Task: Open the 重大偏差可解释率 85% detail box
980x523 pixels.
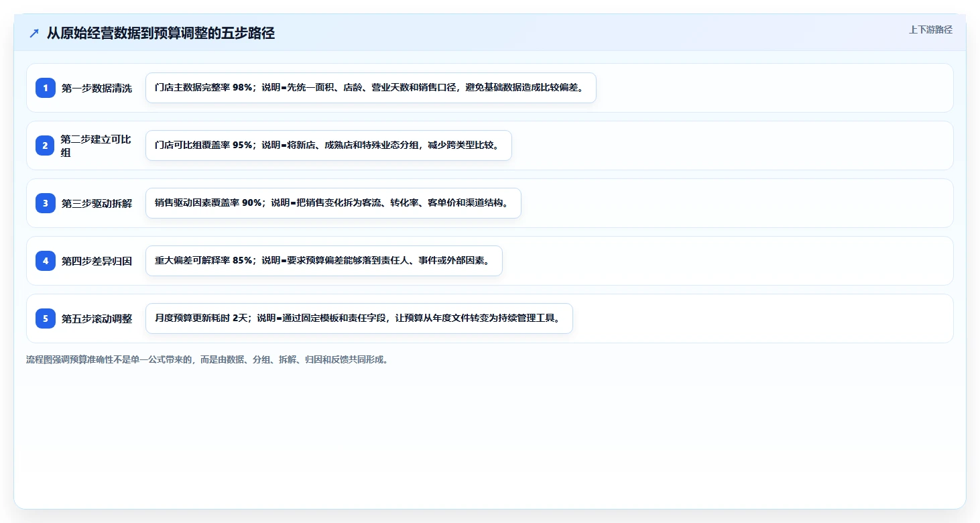Action: (x=324, y=261)
